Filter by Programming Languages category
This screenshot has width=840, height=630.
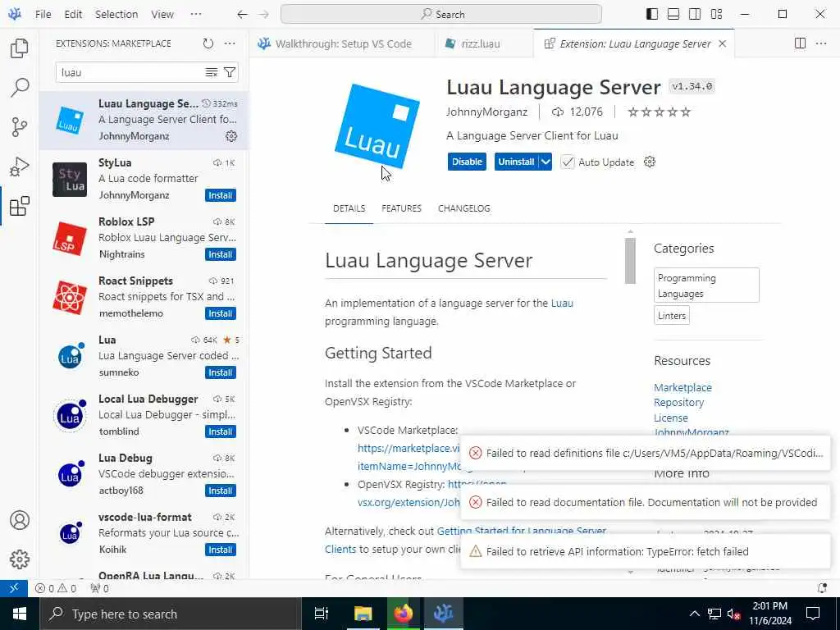706,285
